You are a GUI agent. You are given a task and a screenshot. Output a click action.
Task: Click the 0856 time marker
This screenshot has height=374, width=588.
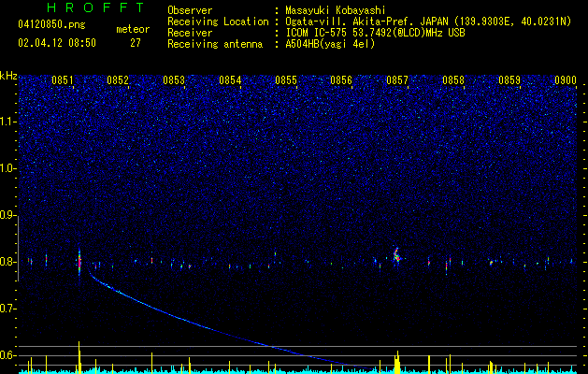(341, 80)
